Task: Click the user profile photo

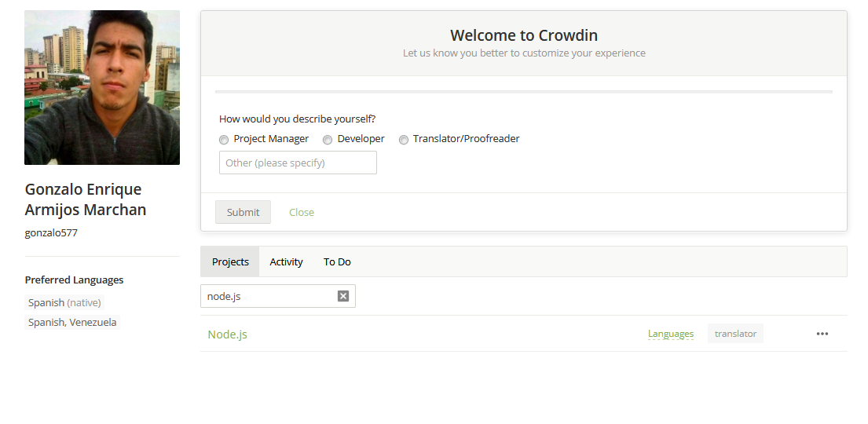Action: pos(102,87)
